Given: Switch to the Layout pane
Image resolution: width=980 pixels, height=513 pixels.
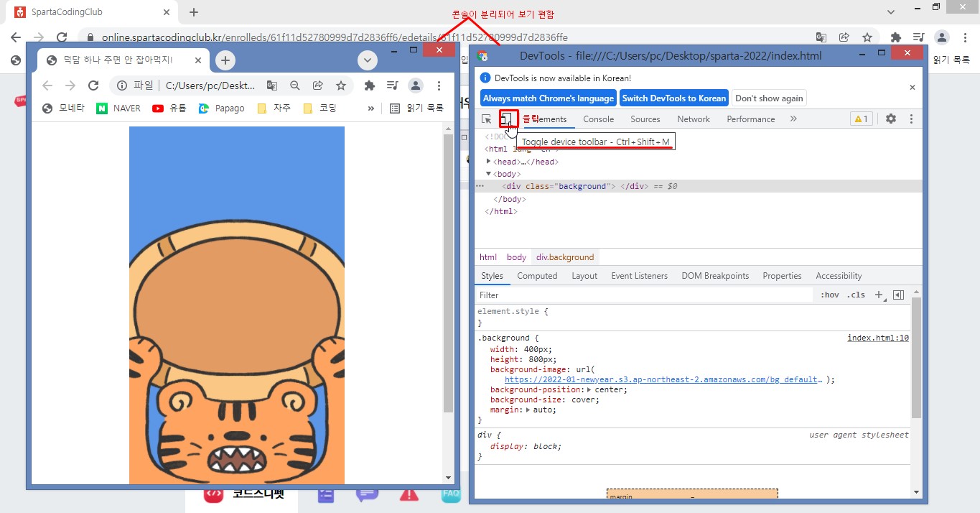Looking at the screenshot, I should point(584,276).
